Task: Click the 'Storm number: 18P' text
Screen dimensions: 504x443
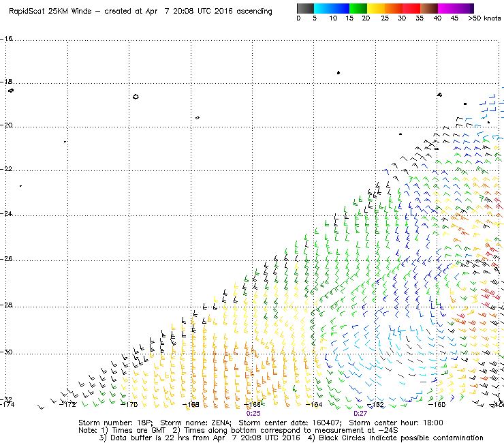Action: click(x=115, y=423)
